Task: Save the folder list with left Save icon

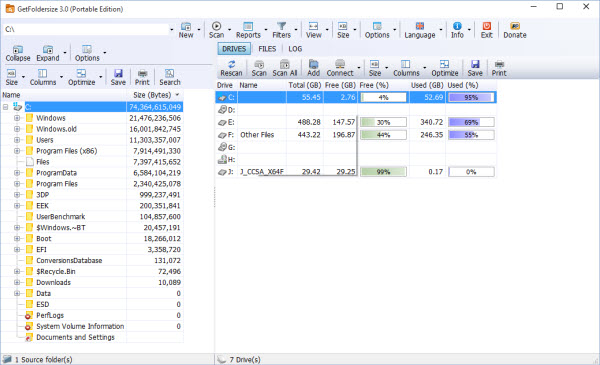Action: pyautogui.click(x=118, y=73)
